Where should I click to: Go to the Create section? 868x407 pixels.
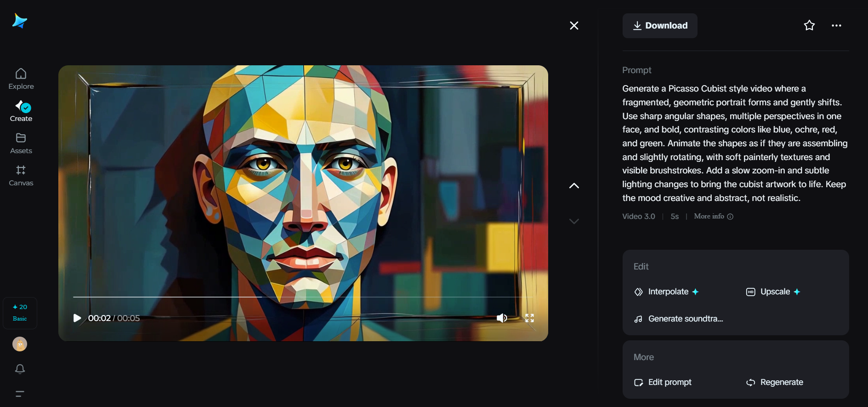click(21, 111)
